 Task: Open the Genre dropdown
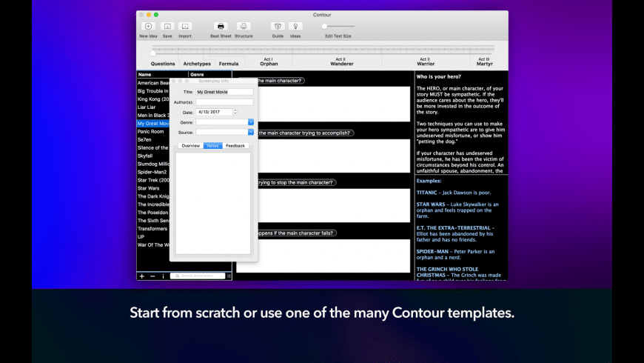(x=250, y=122)
